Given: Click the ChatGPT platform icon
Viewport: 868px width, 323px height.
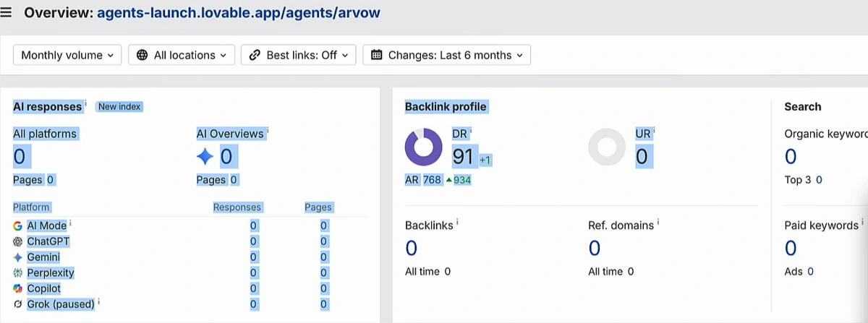Looking at the screenshot, I should tap(18, 241).
